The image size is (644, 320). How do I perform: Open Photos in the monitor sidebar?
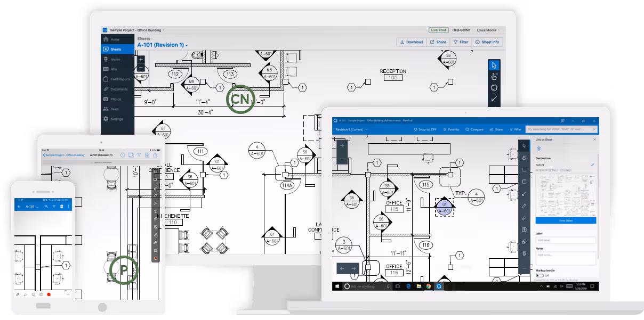(x=117, y=99)
